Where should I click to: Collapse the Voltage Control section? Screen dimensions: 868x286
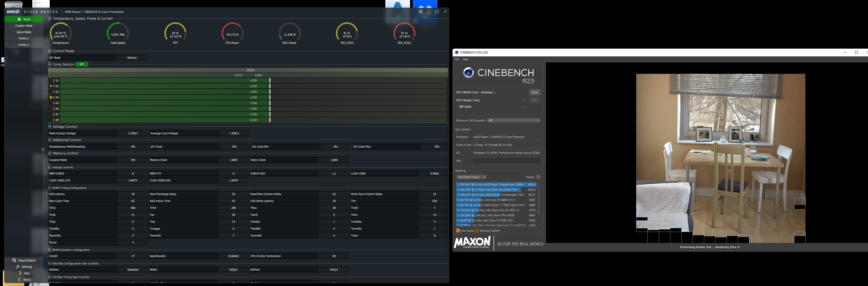click(50, 127)
